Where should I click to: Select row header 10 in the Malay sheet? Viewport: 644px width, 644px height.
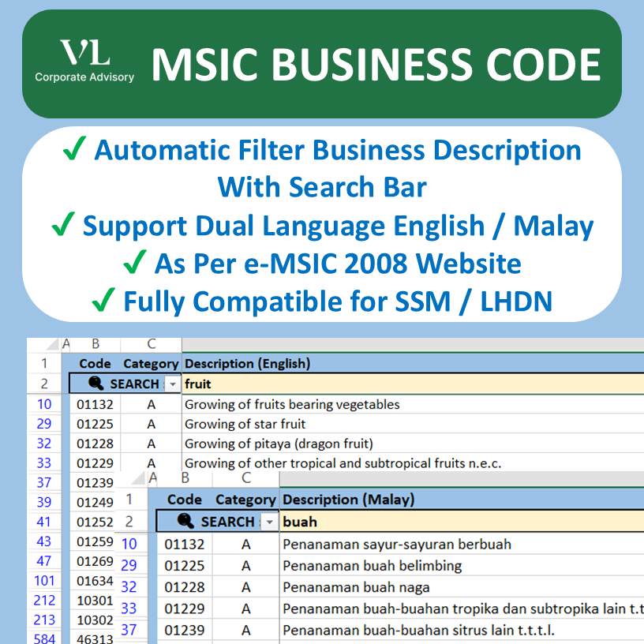129,545
